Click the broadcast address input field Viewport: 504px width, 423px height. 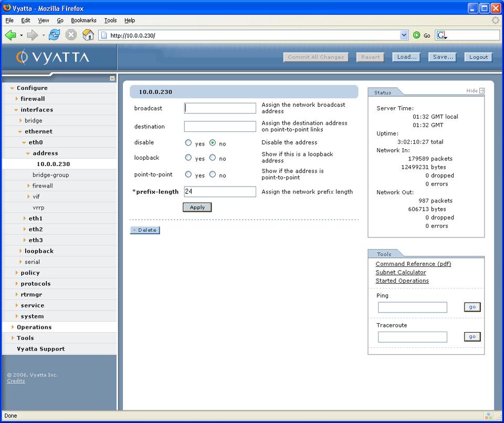click(x=220, y=108)
